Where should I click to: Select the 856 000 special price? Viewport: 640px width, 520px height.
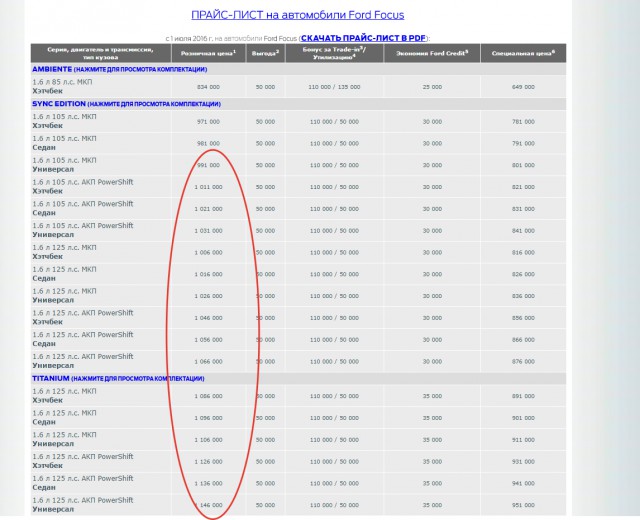(523, 318)
